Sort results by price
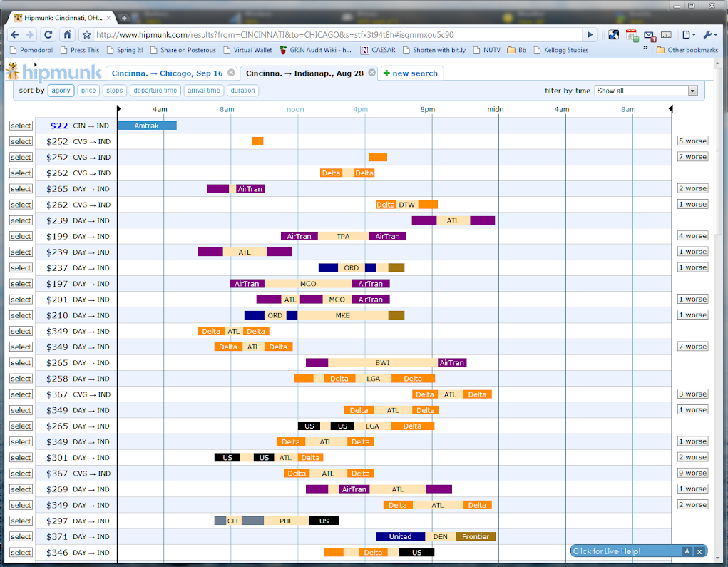This screenshot has width=728, height=567. coord(88,91)
